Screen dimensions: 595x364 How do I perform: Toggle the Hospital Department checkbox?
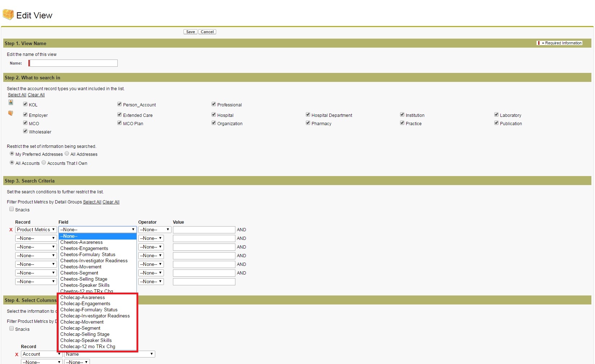308,115
